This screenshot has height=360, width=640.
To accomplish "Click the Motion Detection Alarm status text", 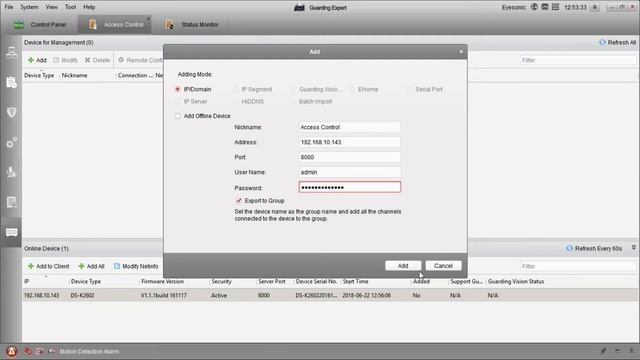I will coord(89,351).
